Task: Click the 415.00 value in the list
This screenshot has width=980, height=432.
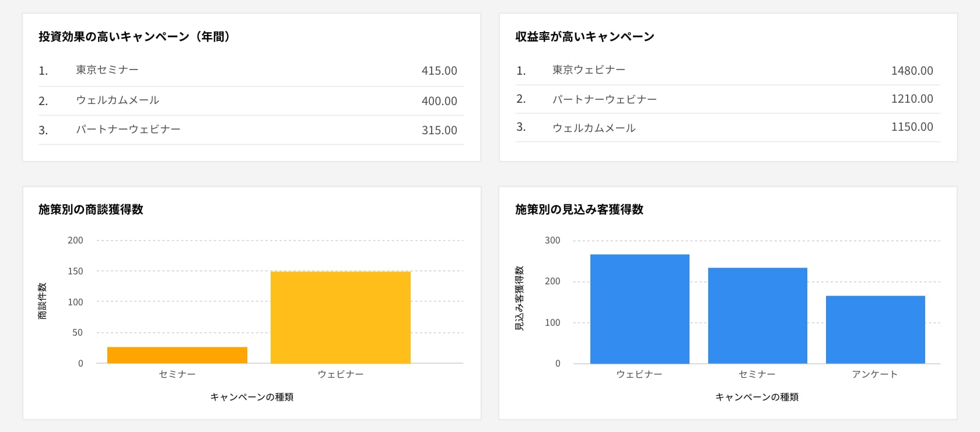Action: (439, 71)
